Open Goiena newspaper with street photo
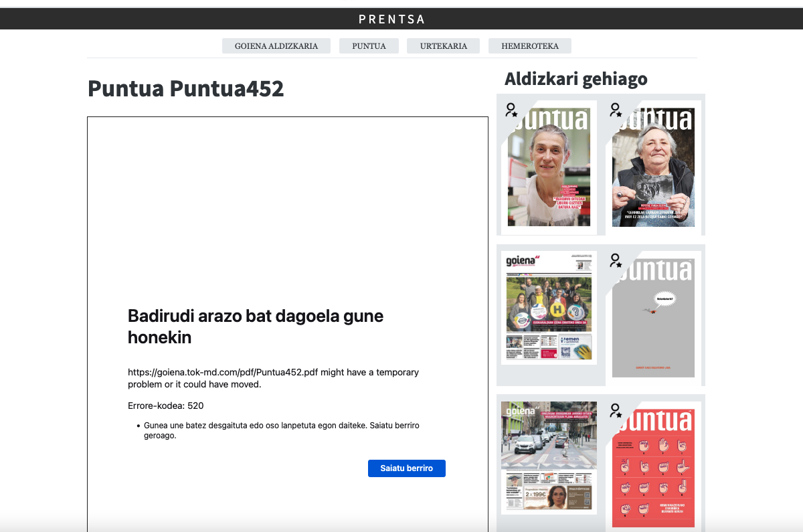The width and height of the screenshot is (803, 532). (549, 458)
